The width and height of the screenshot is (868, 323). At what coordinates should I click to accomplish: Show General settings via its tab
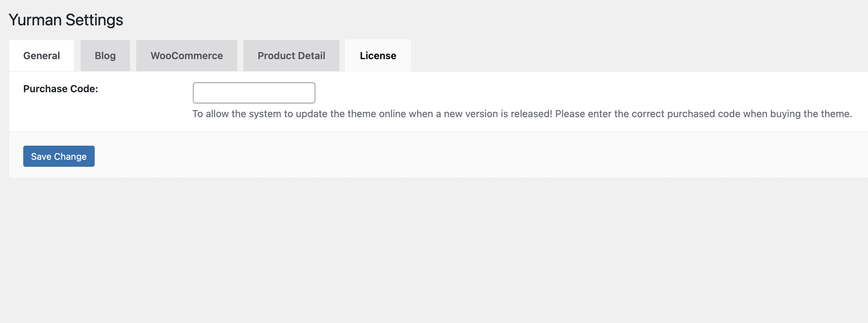coord(41,56)
